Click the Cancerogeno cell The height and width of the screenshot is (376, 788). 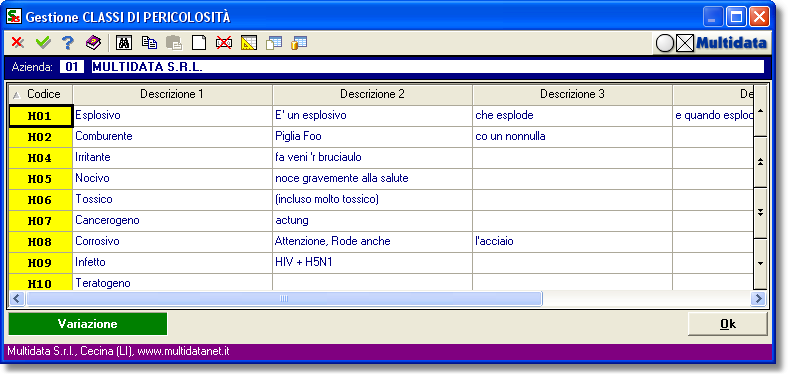coord(172,221)
